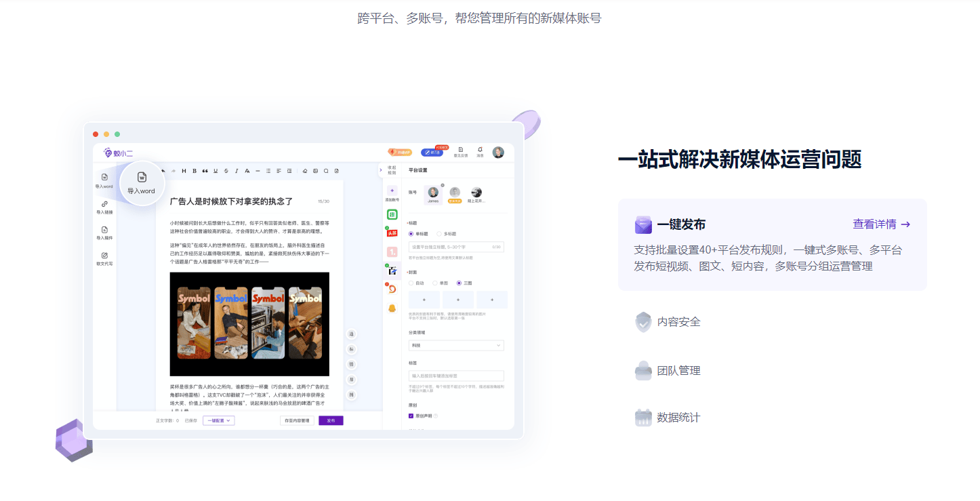Click the 标签 tag input field
980x501 pixels.
pos(455,376)
